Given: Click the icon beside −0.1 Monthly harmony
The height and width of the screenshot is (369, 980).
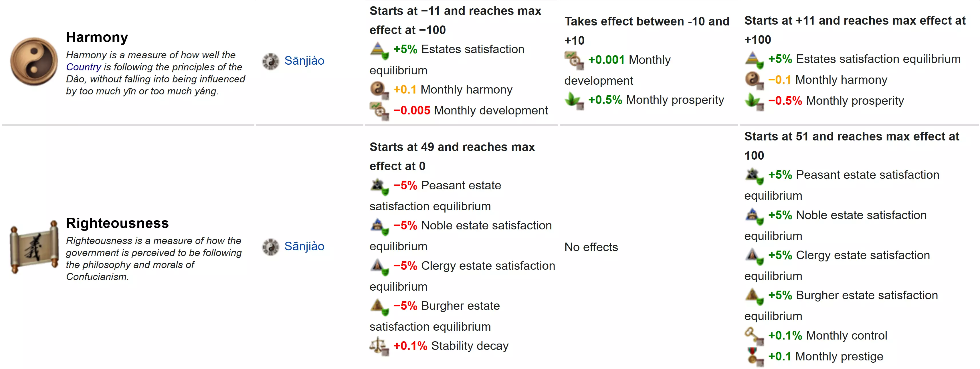Looking at the screenshot, I should (x=754, y=80).
